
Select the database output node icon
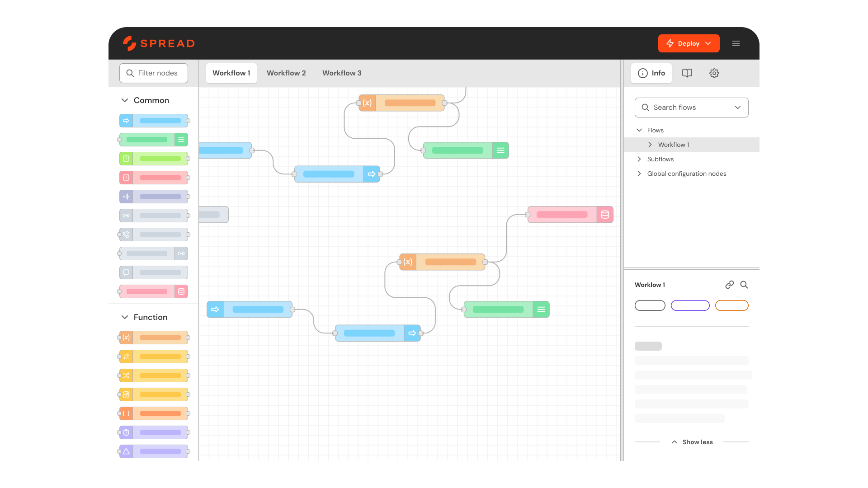pos(604,215)
